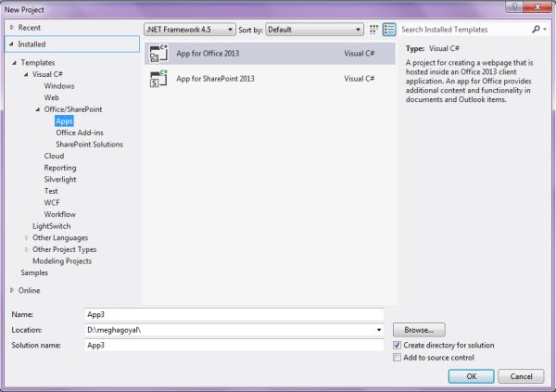Collapse the Templates tree node

[x=14, y=63]
